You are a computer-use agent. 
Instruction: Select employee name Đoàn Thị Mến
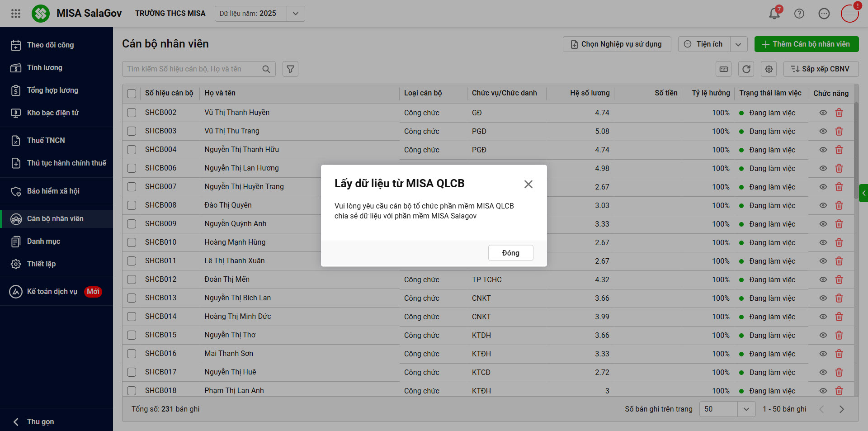[x=227, y=279]
